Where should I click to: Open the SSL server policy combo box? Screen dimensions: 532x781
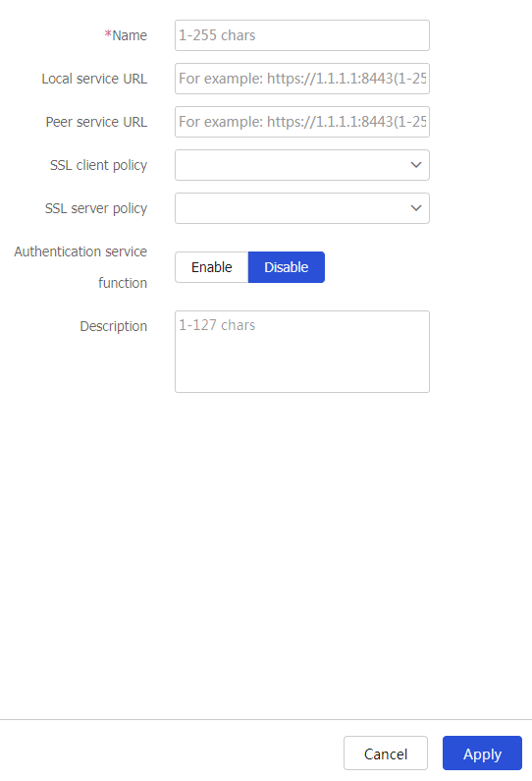point(302,208)
